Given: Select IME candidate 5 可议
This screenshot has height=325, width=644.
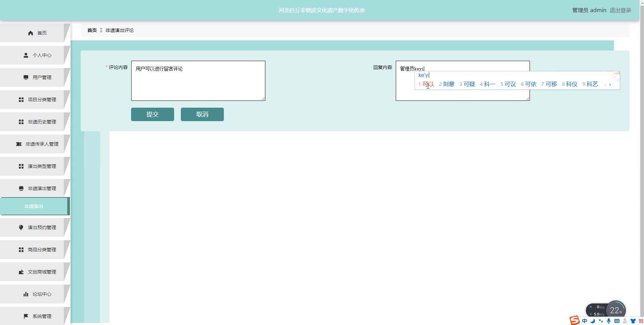Looking at the screenshot, I should point(508,84).
